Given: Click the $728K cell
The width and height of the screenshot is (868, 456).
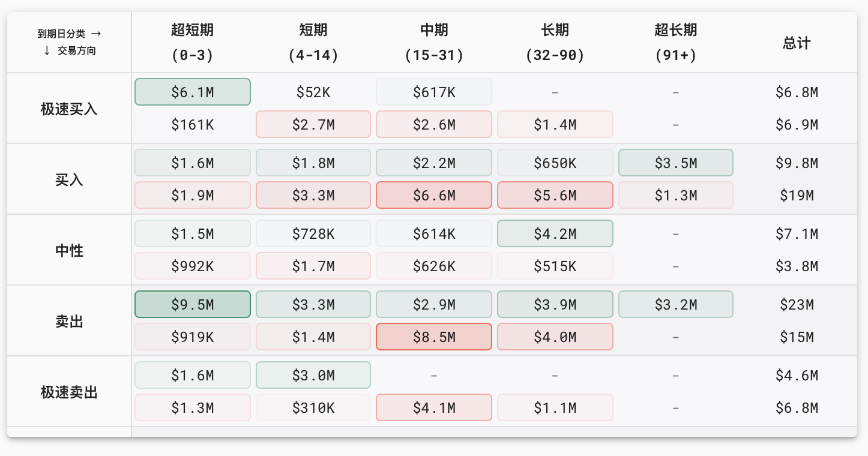Looking at the screenshot, I should click(x=313, y=233).
